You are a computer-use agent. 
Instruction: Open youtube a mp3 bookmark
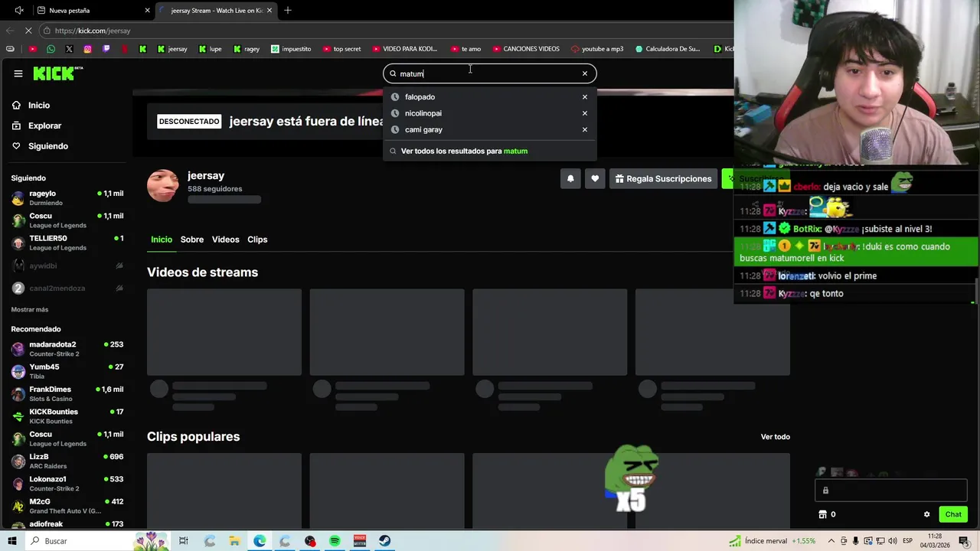click(x=596, y=49)
